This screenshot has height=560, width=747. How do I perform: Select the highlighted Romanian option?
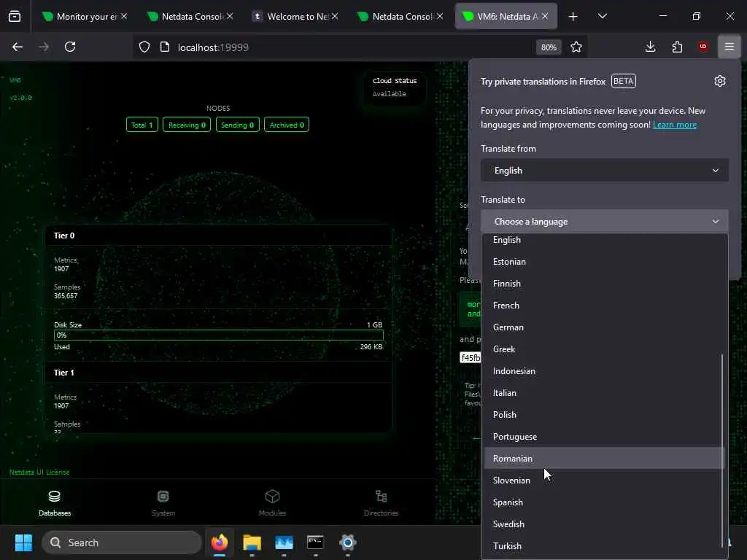(x=604, y=459)
